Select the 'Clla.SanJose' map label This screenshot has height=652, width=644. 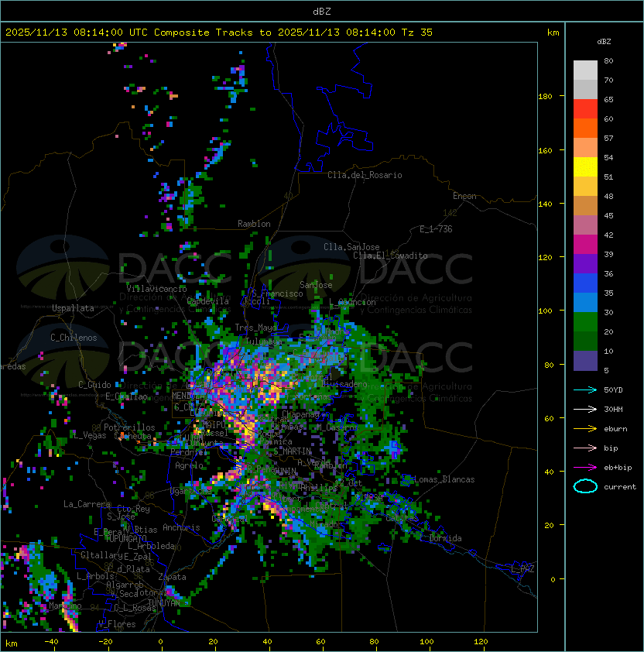[x=351, y=247]
